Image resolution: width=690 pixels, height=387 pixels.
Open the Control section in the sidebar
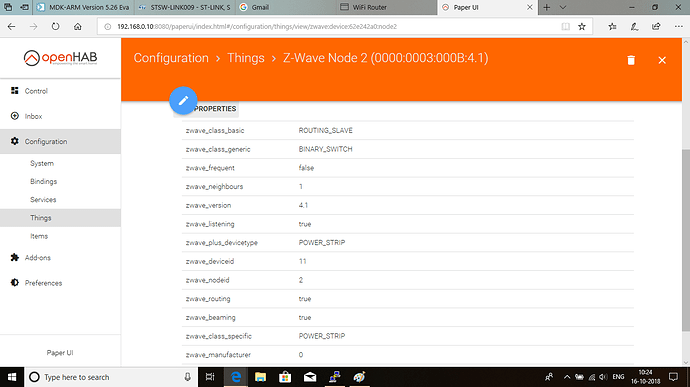click(36, 91)
